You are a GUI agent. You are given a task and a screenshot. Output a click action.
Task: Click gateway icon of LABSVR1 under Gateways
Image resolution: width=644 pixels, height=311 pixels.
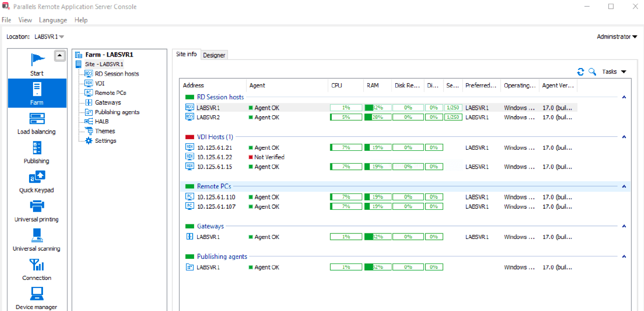click(x=190, y=237)
